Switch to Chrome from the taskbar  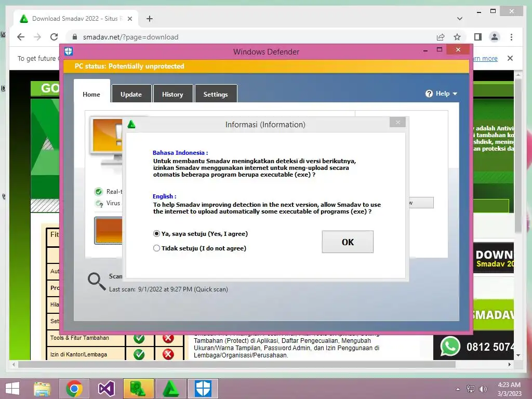click(x=74, y=389)
